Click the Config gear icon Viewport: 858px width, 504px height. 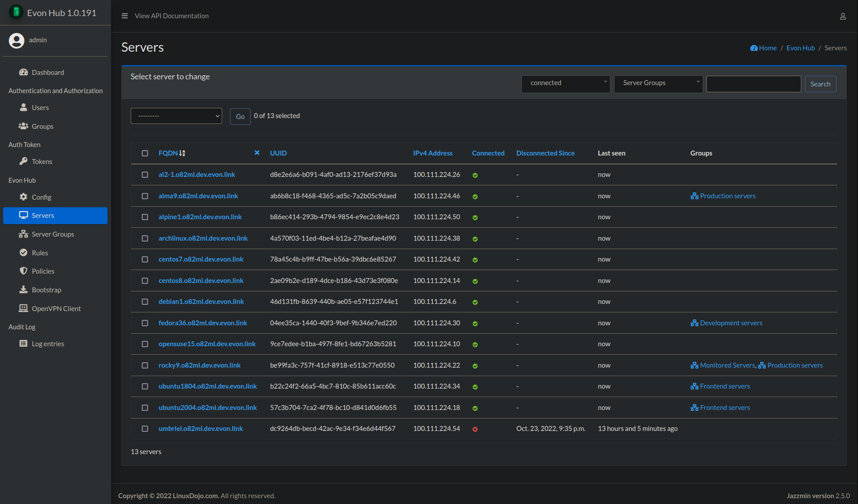coord(24,197)
